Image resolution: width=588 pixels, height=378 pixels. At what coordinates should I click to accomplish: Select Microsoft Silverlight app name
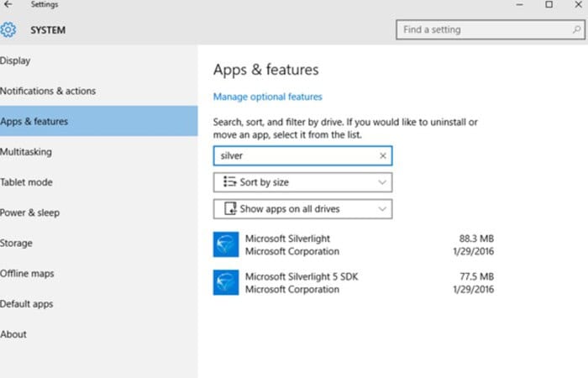(287, 239)
